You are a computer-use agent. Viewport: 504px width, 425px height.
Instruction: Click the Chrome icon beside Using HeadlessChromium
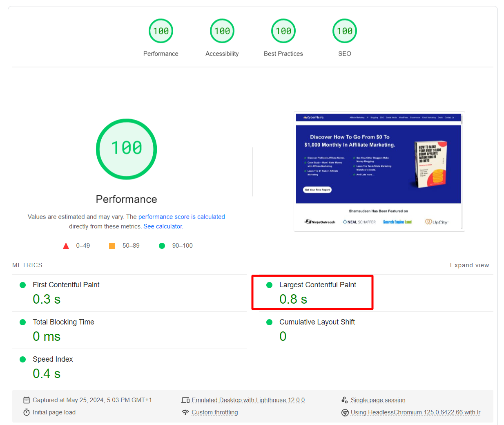coord(345,413)
